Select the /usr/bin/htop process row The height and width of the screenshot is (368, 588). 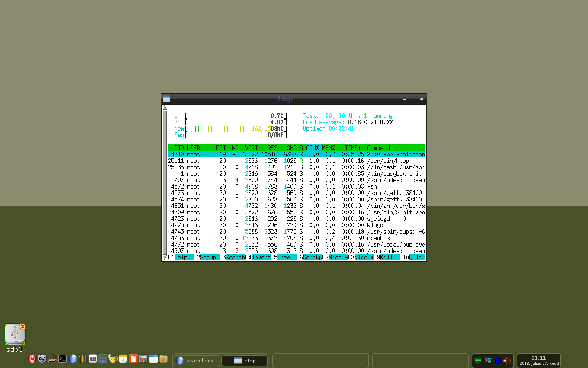click(297, 161)
